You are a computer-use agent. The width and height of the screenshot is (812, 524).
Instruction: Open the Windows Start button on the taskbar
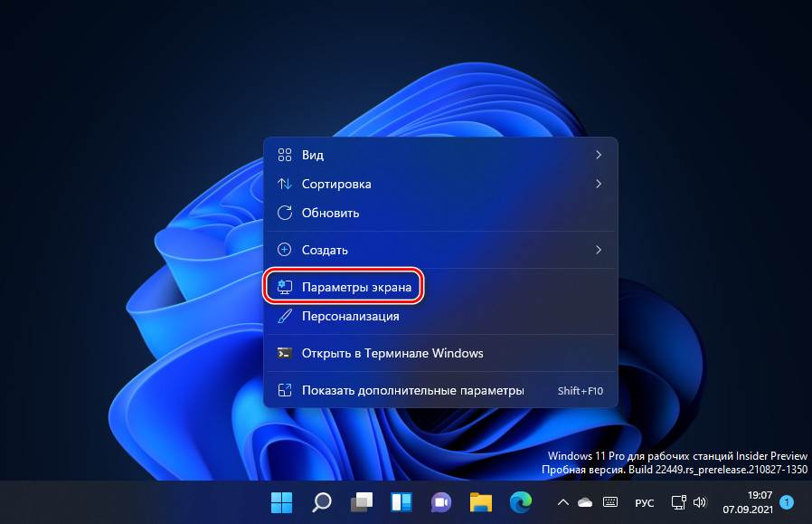point(282,502)
